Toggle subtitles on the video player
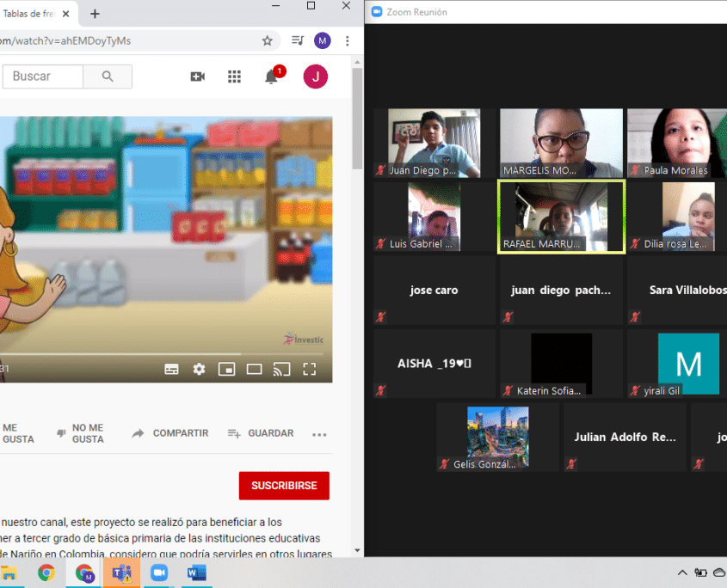Viewport: 727px width, 588px height. pos(171,370)
